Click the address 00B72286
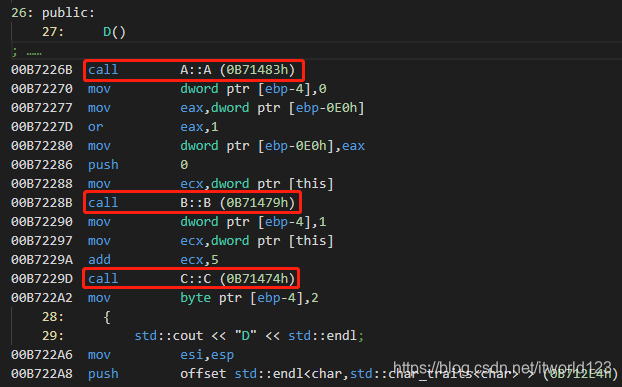622x387 pixels. pos(42,165)
